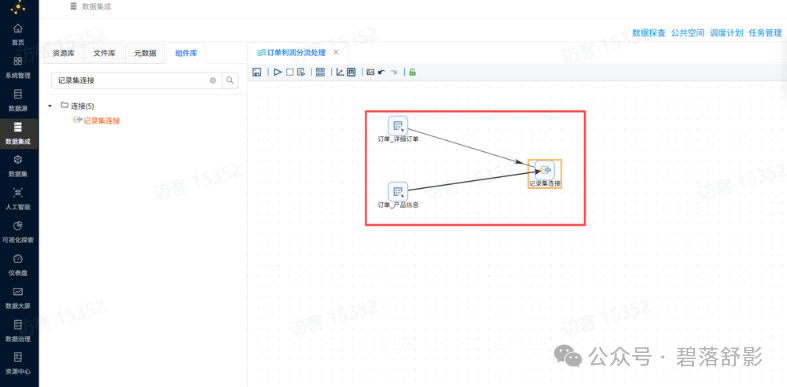Undo the last canvas action
The width and height of the screenshot is (787, 387).
click(x=381, y=72)
